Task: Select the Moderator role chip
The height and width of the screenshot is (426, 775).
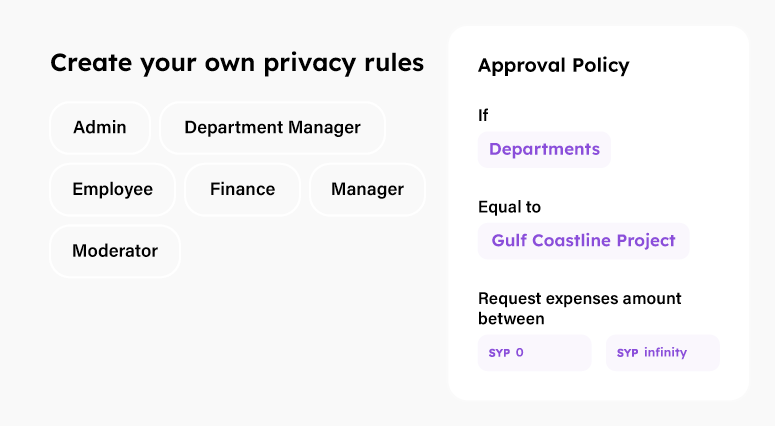Action: [115, 251]
